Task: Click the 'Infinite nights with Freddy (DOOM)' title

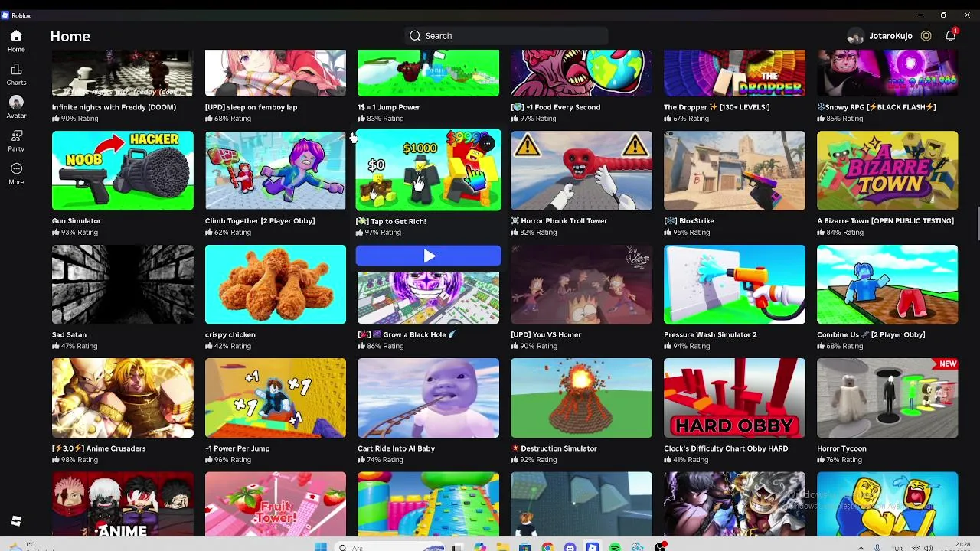Action: pyautogui.click(x=114, y=107)
